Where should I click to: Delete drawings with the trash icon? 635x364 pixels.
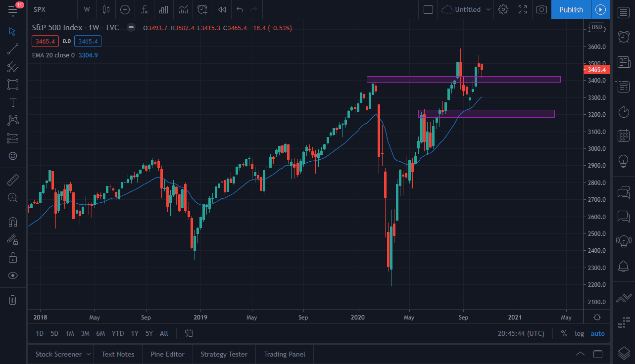[12, 300]
